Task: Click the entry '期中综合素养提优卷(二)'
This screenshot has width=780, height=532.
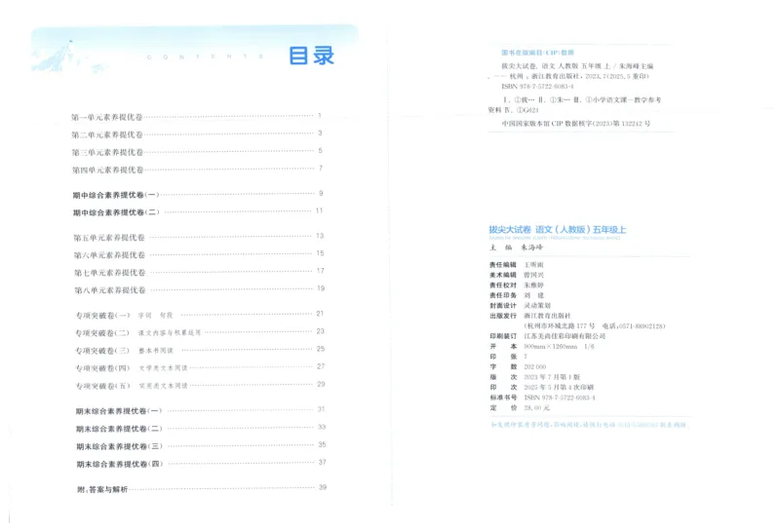Action: [x=116, y=212]
